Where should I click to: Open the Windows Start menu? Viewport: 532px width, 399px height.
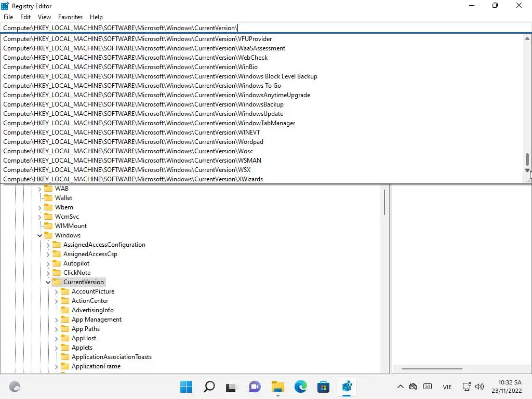[186, 387]
